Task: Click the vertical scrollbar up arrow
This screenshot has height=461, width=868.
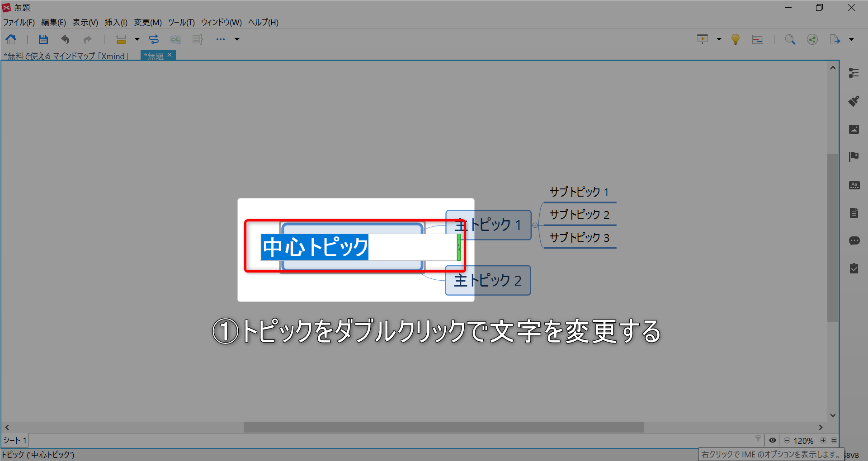Action: pyautogui.click(x=833, y=68)
